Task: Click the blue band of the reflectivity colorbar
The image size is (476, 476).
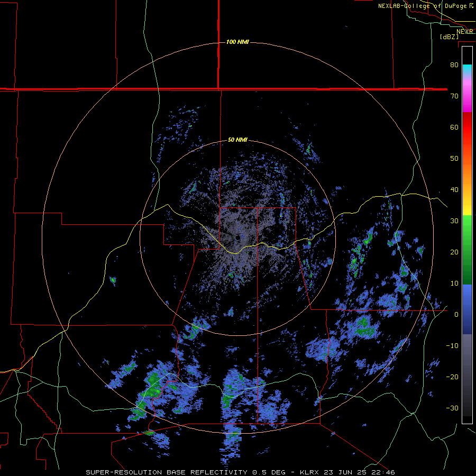Action: point(467,309)
